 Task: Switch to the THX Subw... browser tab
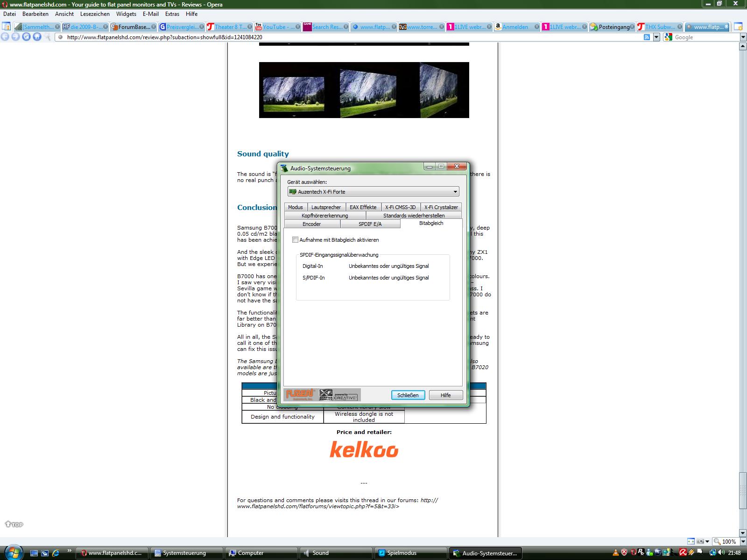pyautogui.click(x=659, y=27)
